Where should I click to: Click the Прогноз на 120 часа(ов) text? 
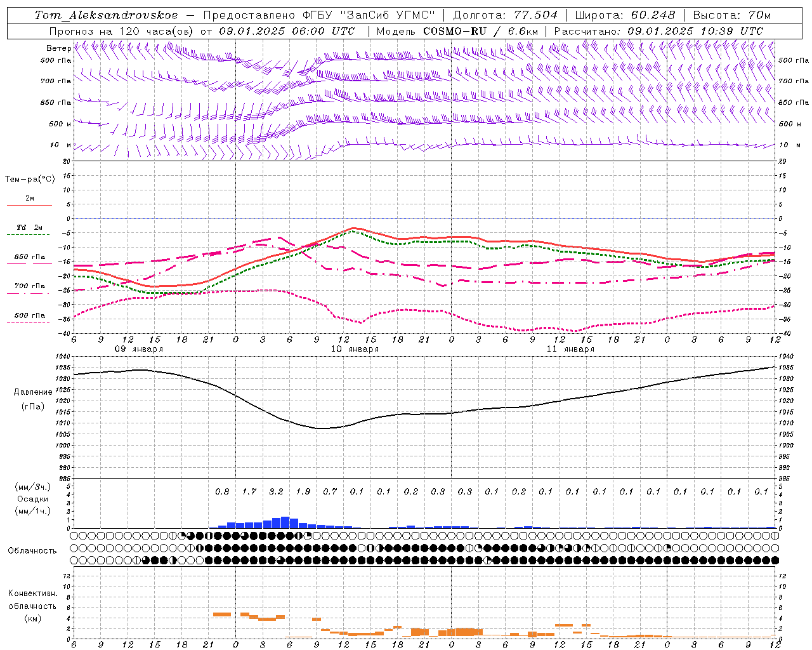pos(121,31)
